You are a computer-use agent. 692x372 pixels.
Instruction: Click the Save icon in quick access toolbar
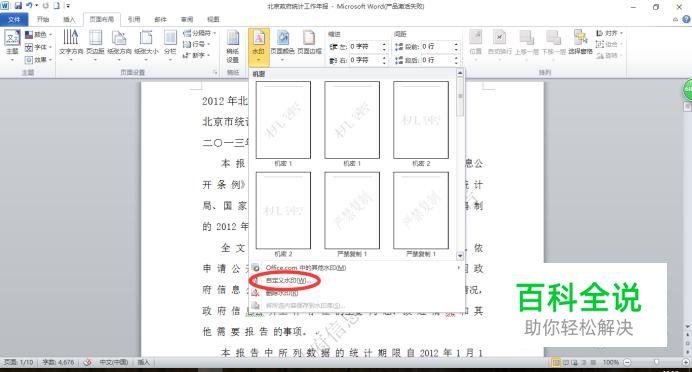(x=18, y=6)
